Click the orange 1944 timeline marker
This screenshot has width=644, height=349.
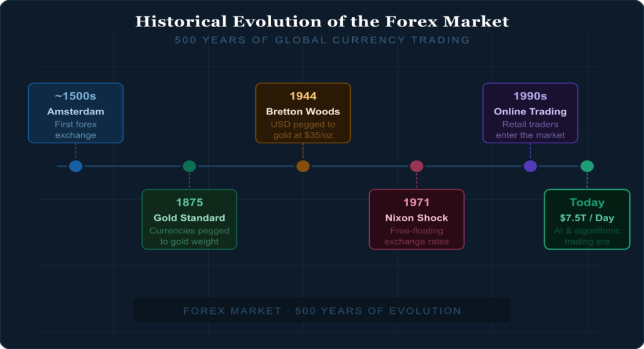303,166
